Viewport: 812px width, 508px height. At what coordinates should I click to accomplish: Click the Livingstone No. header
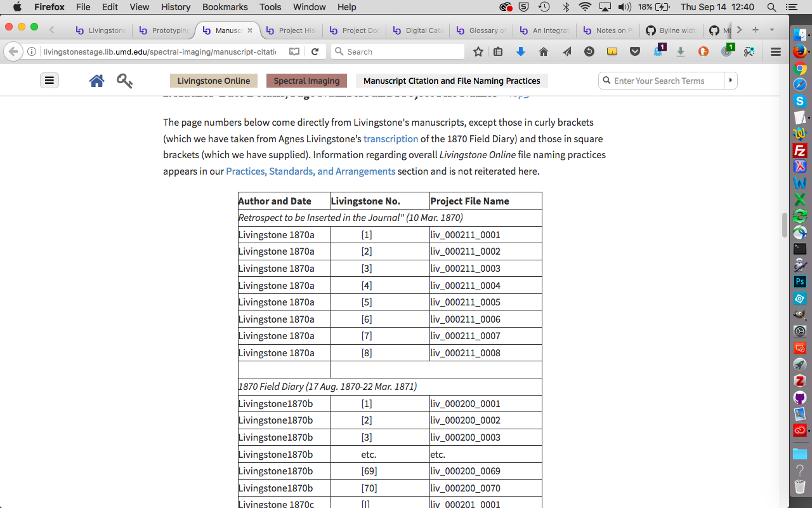380,201
